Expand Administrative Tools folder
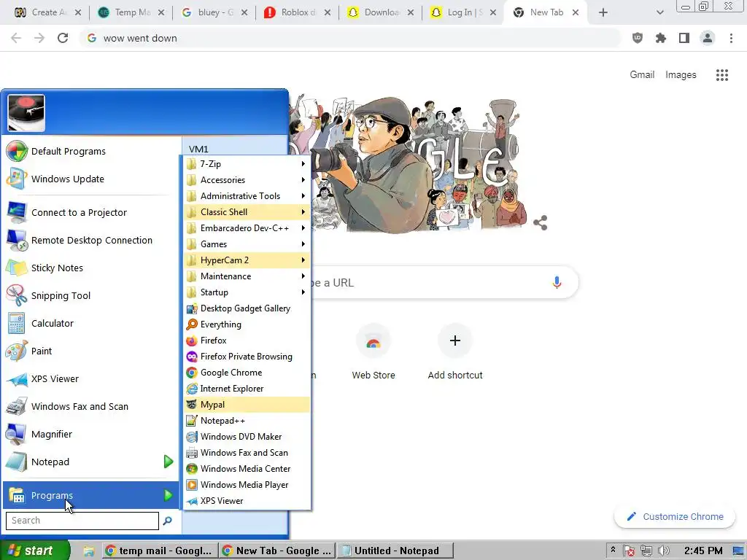747x560 pixels. [x=247, y=195]
